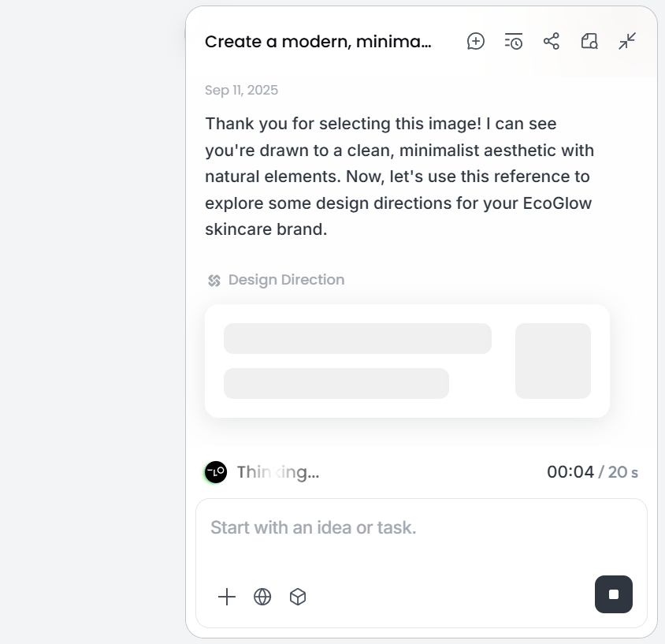Enable web search with the globe icon
Viewport: 665px width, 644px height.
262,597
